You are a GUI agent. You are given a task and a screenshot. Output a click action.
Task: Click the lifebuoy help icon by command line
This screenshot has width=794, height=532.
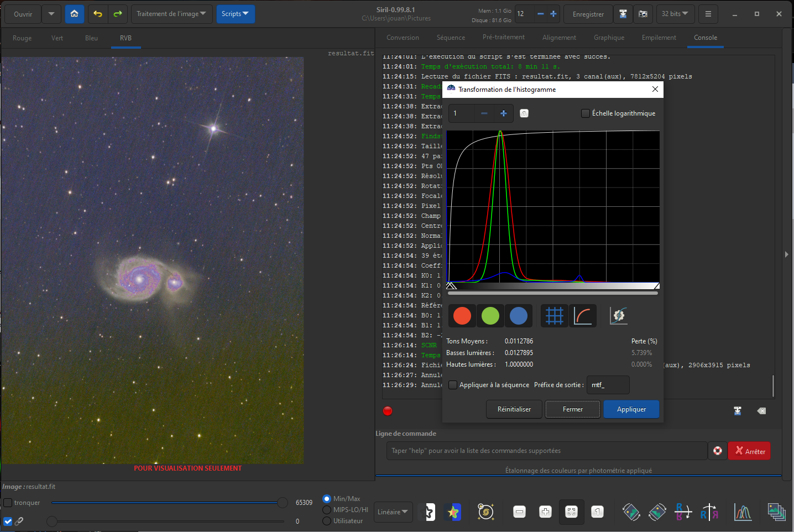[718, 451]
